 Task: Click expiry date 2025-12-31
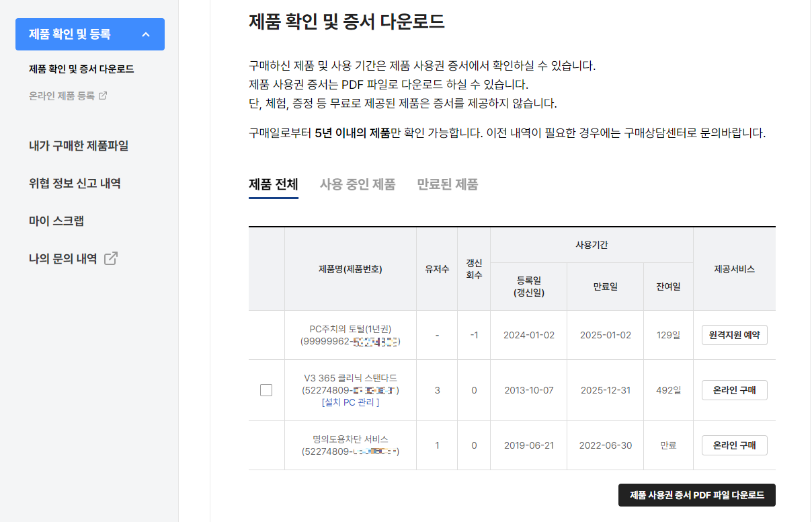pos(606,390)
